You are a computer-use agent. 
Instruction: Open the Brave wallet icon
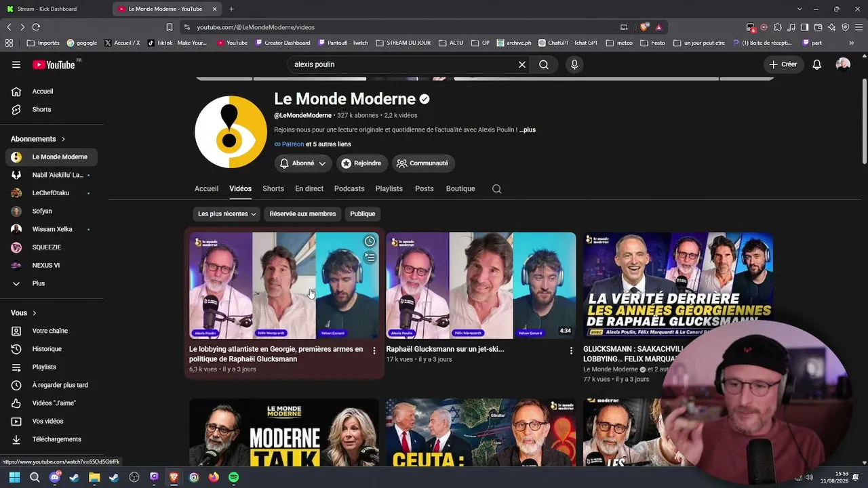tap(818, 27)
